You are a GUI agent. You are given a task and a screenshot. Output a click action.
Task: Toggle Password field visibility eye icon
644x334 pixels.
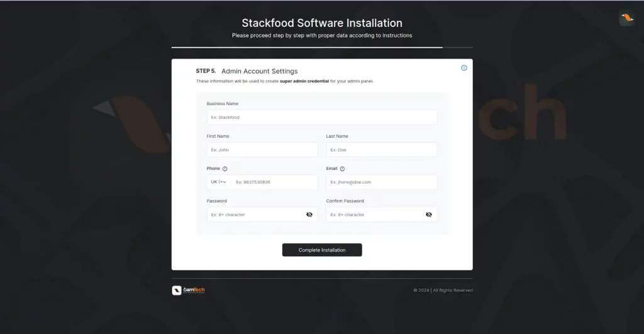(x=309, y=214)
